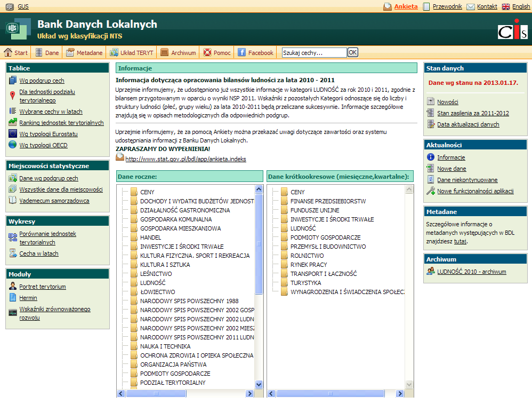The height and width of the screenshot is (404, 532).
Task: Click the English flag icon
Action: (x=506, y=6)
